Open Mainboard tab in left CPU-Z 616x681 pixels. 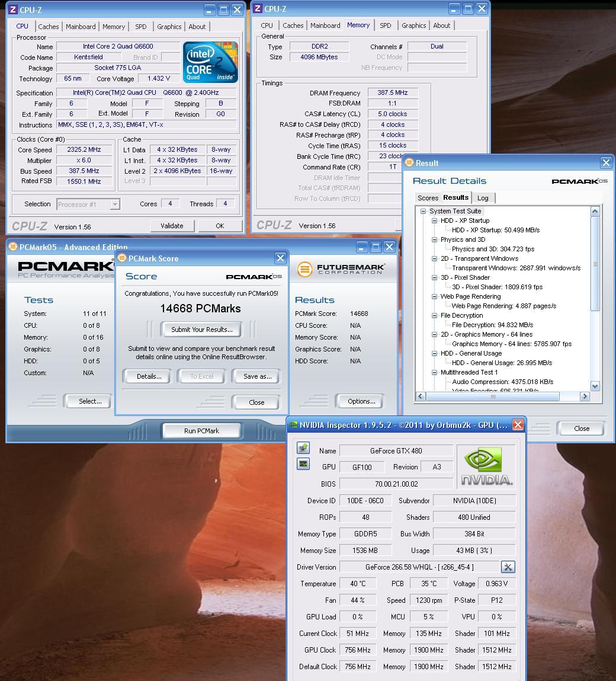pos(81,27)
